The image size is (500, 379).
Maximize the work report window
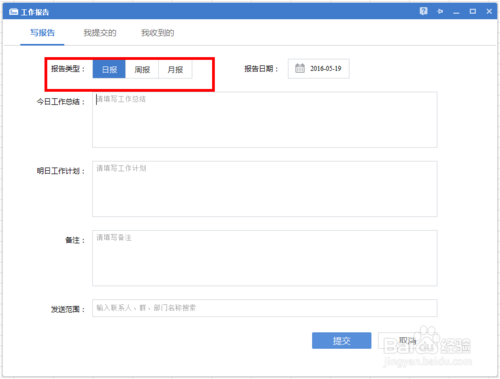(473, 12)
